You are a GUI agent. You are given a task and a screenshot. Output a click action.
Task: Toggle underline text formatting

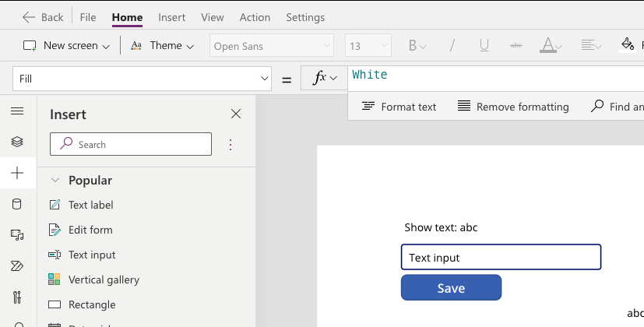(484, 46)
